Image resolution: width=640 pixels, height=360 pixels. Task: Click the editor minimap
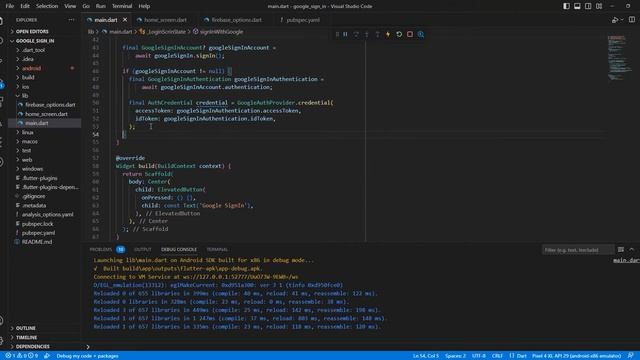pos(619,57)
